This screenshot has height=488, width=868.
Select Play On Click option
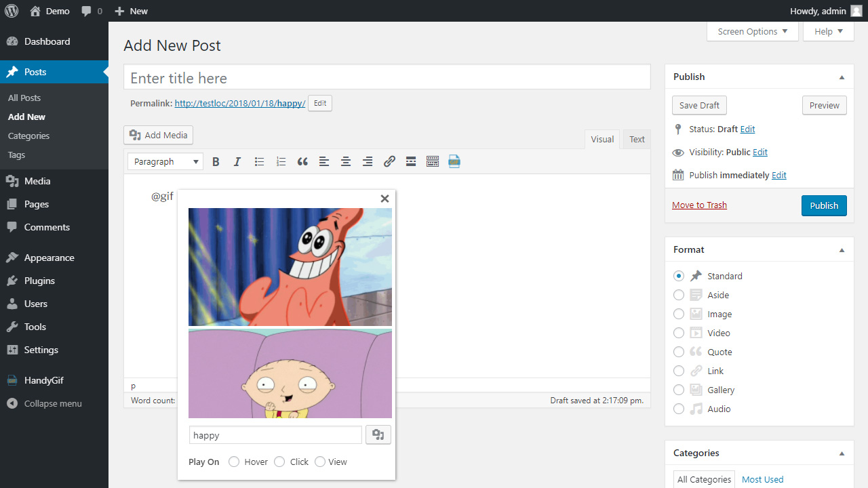[x=279, y=462]
